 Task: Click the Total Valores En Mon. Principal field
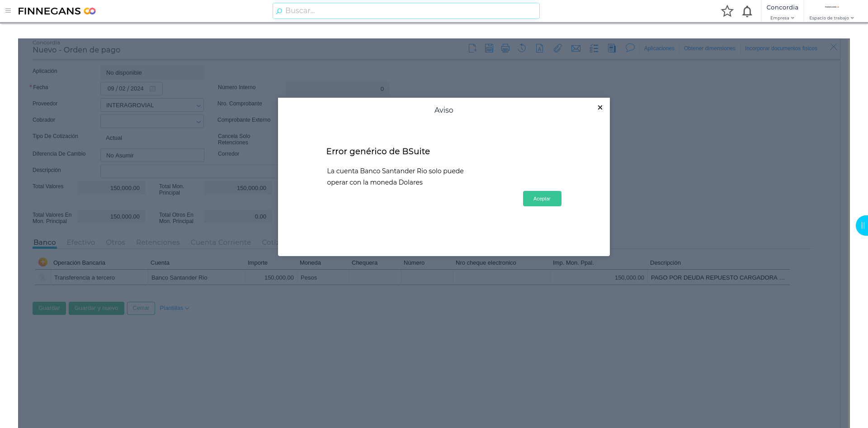click(112, 216)
